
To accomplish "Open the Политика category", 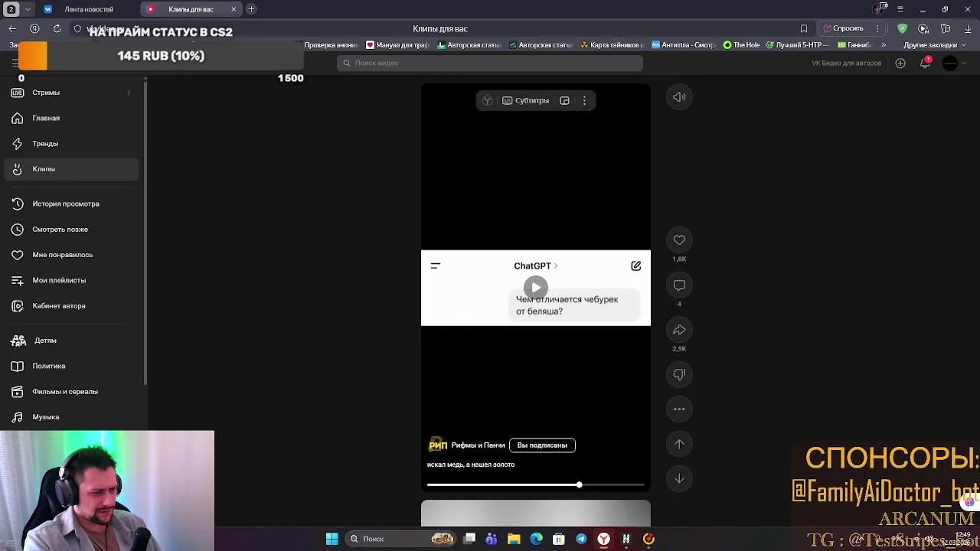I will (x=70, y=366).
